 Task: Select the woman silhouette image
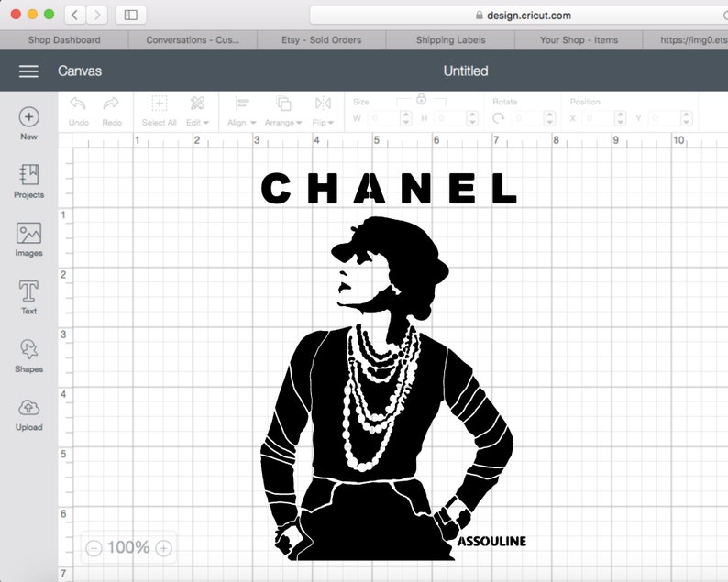pyautogui.click(x=387, y=388)
